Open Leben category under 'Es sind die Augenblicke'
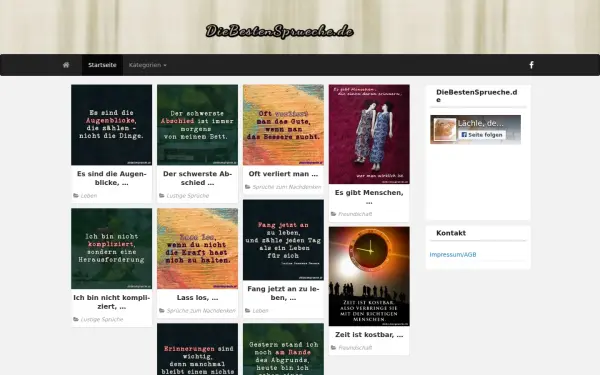This screenshot has height=375, width=600. point(89,196)
